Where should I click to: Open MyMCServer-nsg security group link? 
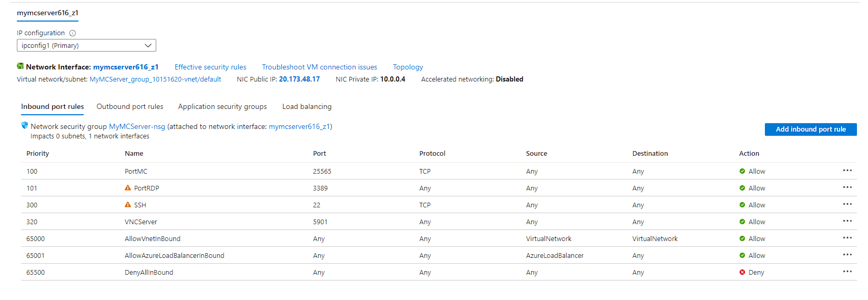(137, 126)
